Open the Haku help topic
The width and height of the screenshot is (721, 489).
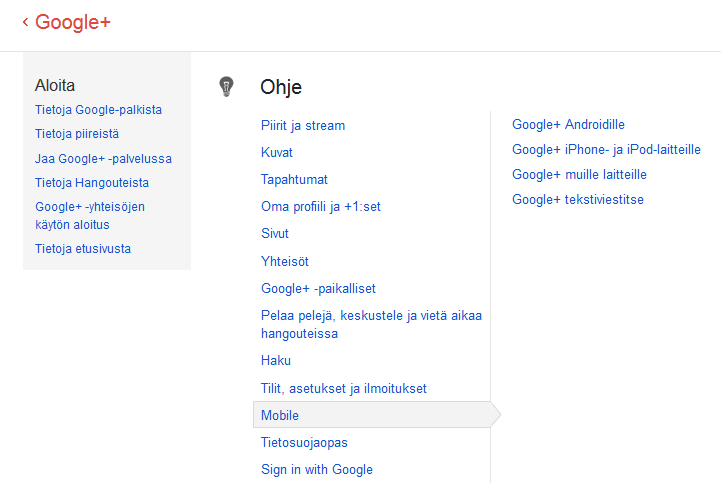click(276, 361)
